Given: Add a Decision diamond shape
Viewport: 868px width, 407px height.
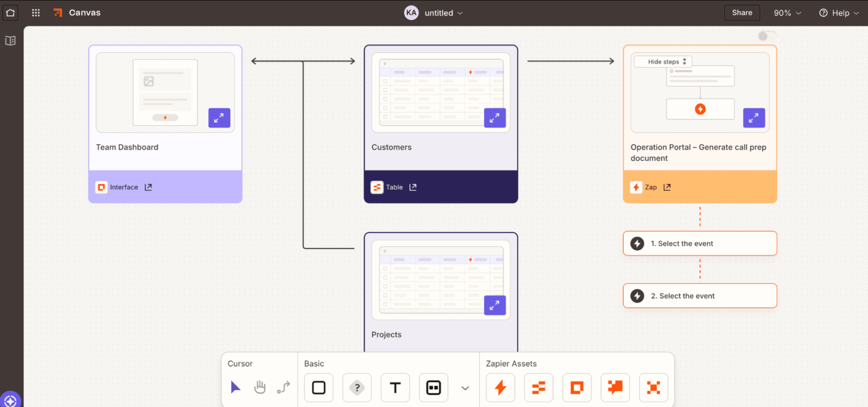Looking at the screenshot, I should [x=357, y=387].
